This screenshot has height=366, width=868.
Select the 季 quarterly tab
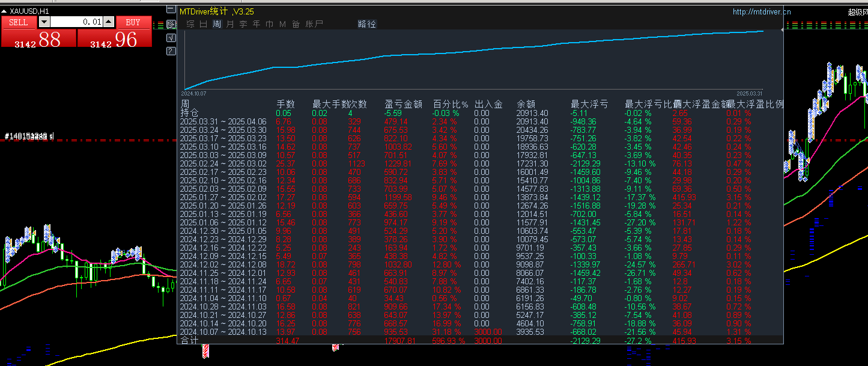(x=243, y=24)
